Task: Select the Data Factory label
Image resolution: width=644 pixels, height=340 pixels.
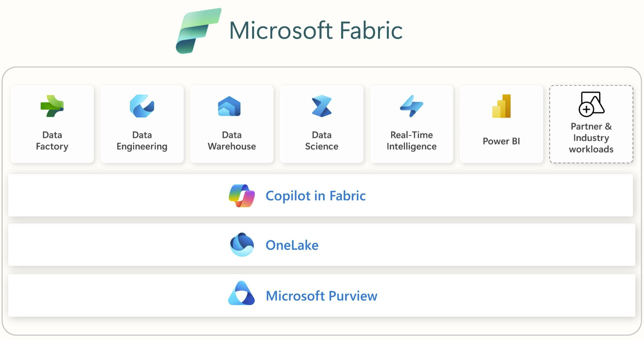Action: point(52,141)
